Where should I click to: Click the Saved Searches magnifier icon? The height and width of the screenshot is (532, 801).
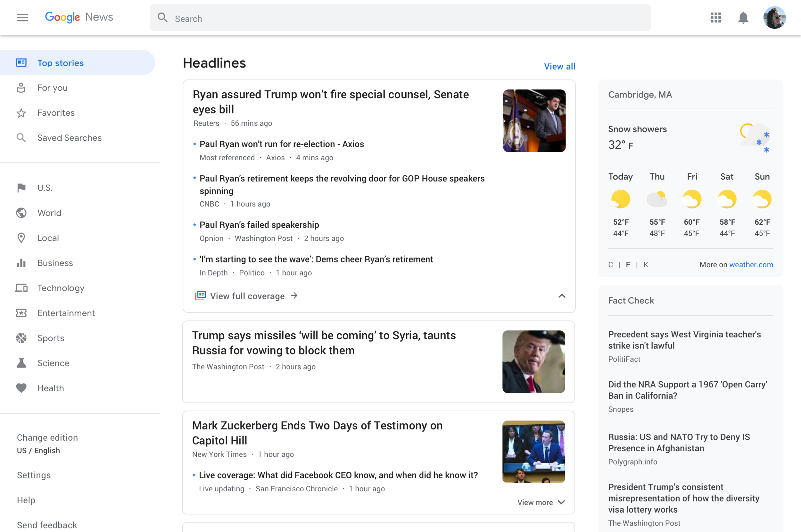tap(21, 138)
